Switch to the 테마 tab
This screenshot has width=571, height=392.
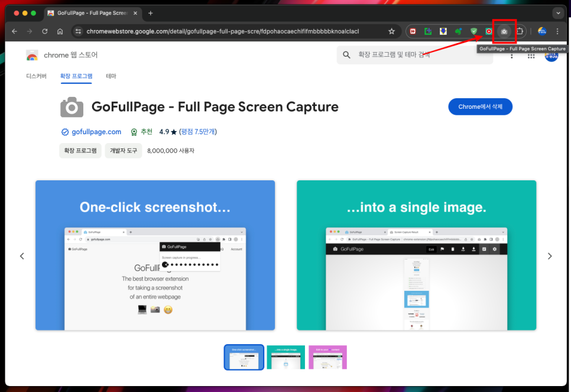pyautogui.click(x=111, y=76)
